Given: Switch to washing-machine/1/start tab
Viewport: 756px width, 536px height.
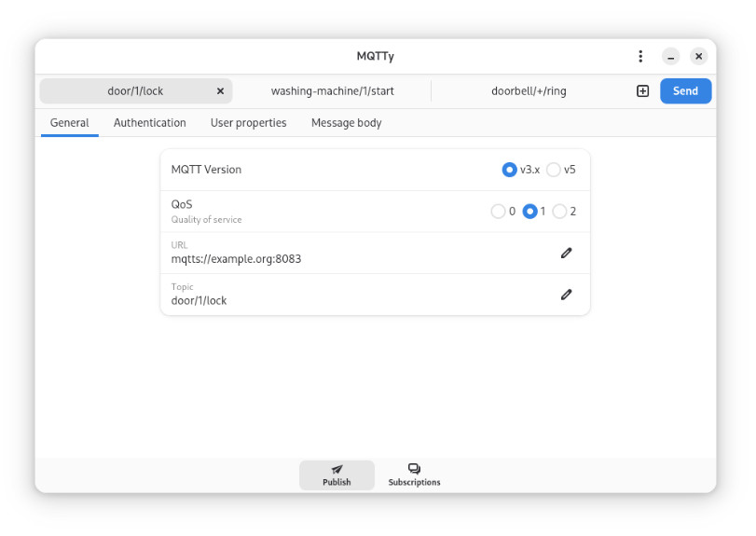Looking at the screenshot, I should 332,91.
